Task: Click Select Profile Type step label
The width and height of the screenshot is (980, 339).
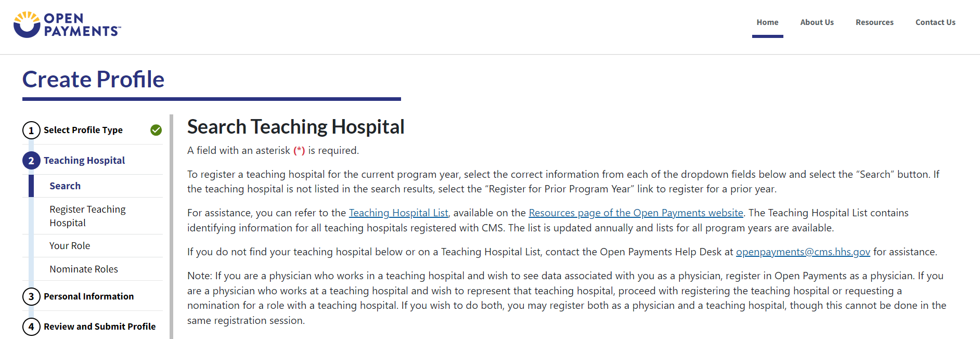Action: (x=83, y=130)
